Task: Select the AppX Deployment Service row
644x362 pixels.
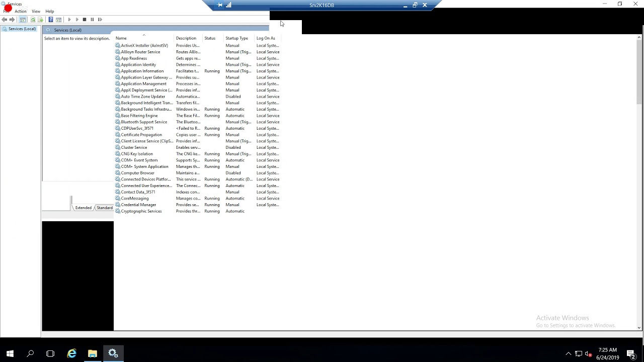Action: click(197, 90)
